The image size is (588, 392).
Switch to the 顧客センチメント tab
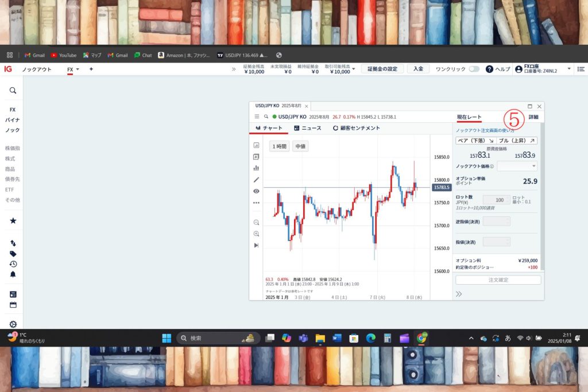(356, 128)
